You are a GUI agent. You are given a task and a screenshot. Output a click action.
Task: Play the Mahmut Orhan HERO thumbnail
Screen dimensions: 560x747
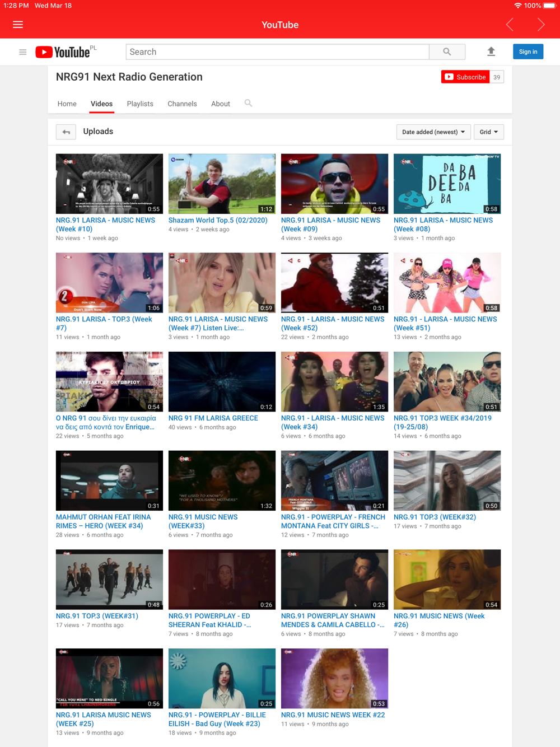click(109, 481)
